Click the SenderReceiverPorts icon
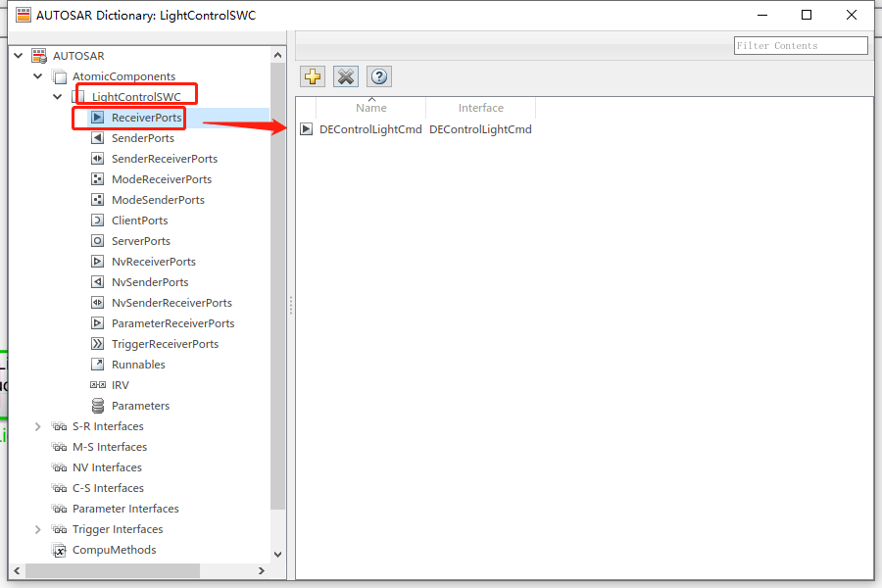Screen dimensions: 882x588 pyautogui.click(x=97, y=159)
